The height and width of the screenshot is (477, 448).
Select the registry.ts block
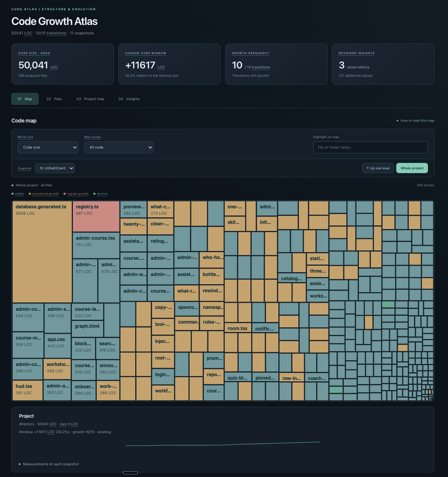[x=96, y=217]
